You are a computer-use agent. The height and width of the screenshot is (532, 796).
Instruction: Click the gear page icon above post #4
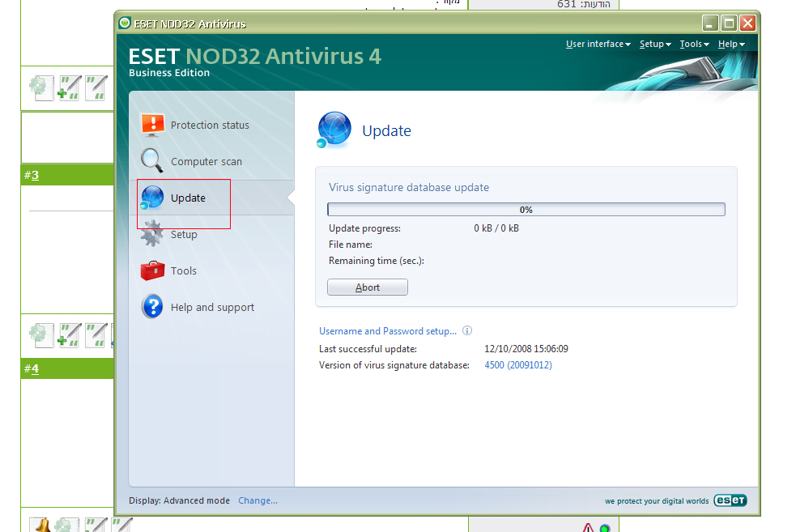40,335
